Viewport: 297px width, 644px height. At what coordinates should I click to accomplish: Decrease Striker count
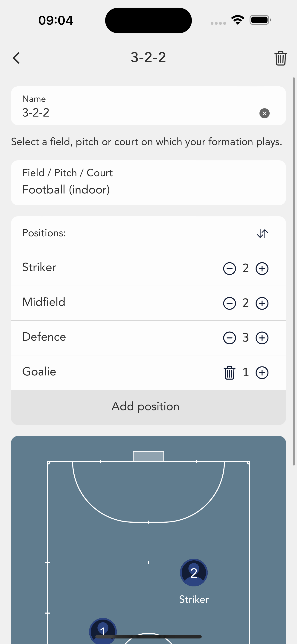pos(229,269)
